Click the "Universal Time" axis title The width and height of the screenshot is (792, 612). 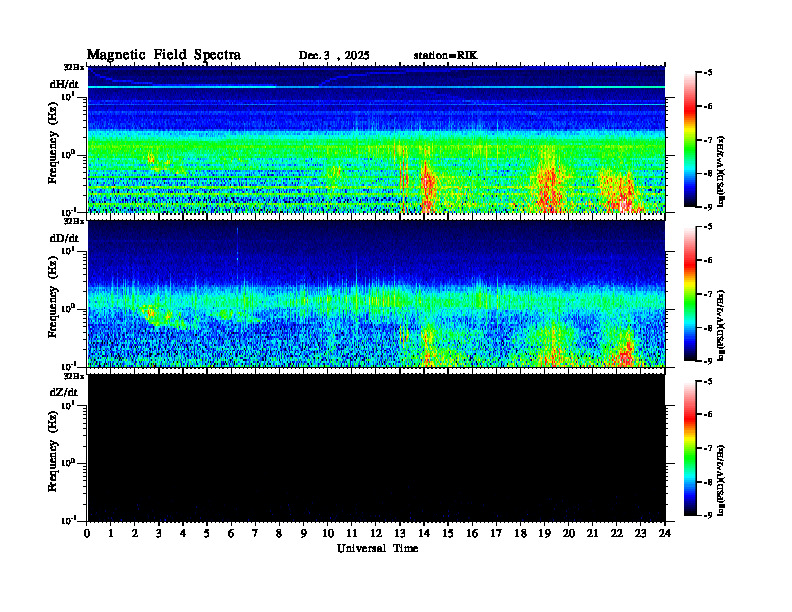click(377, 548)
